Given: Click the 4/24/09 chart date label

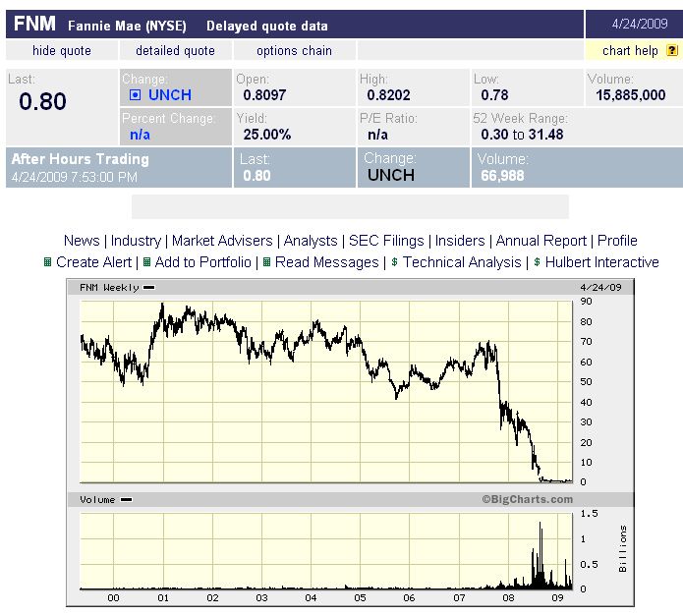Looking at the screenshot, I should click(x=600, y=287).
